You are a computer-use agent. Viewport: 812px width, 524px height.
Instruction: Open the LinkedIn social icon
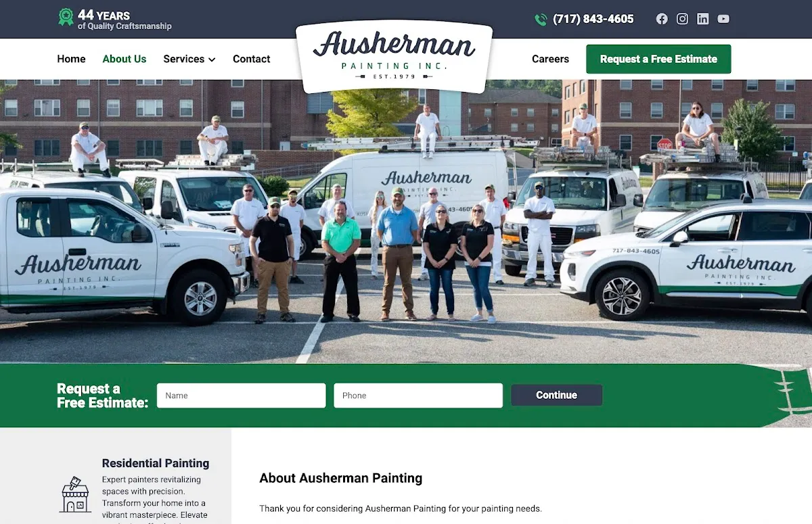(x=703, y=19)
